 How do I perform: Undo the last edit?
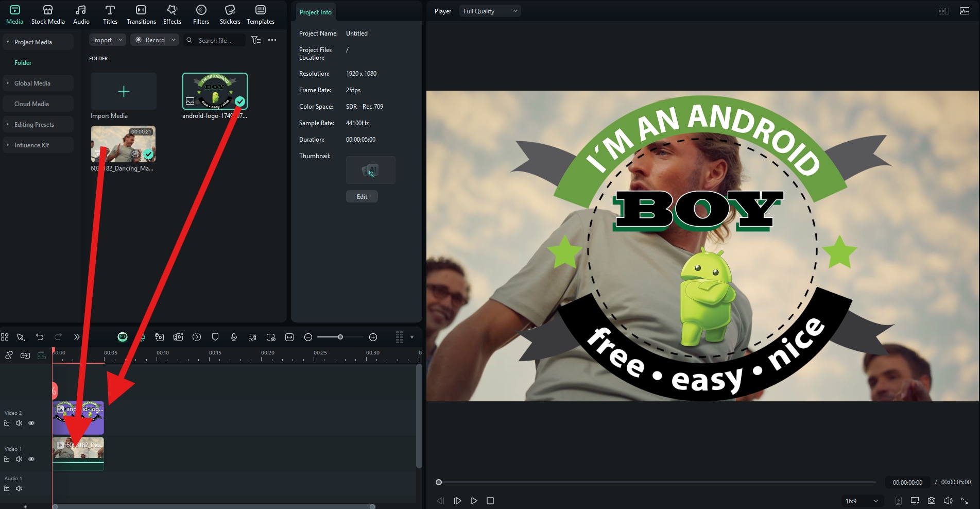[x=40, y=337]
